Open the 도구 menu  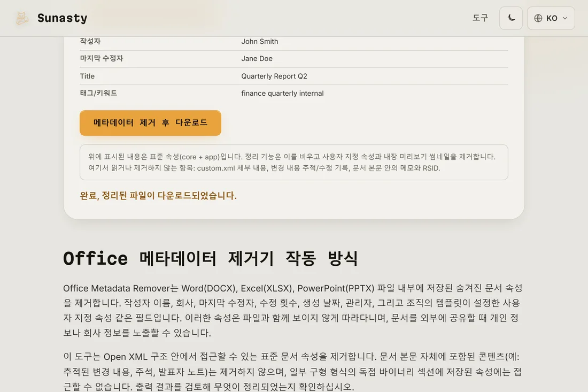(480, 18)
